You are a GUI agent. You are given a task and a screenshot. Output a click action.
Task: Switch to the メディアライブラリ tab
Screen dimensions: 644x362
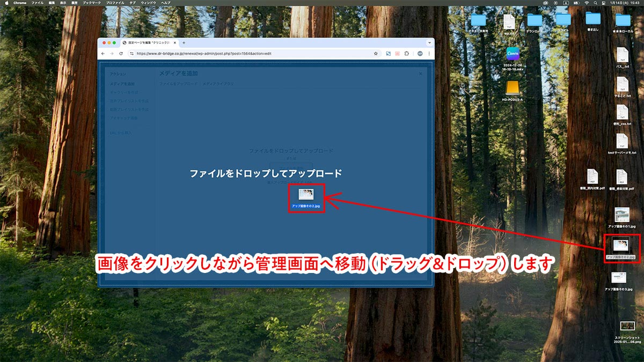pyautogui.click(x=218, y=84)
